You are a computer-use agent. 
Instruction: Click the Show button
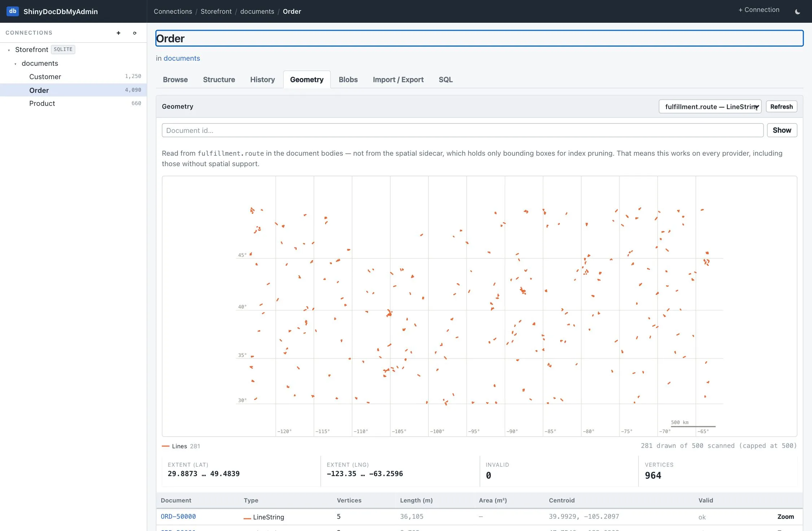coord(782,130)
